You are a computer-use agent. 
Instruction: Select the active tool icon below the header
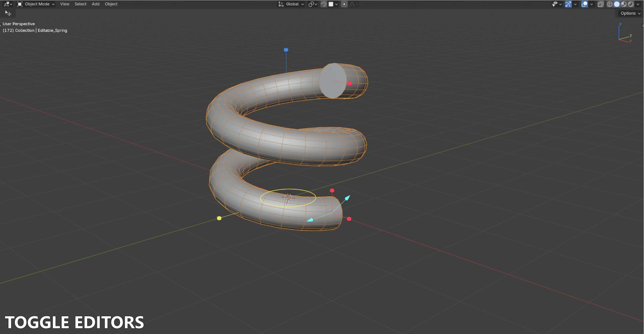click(8, 13)
